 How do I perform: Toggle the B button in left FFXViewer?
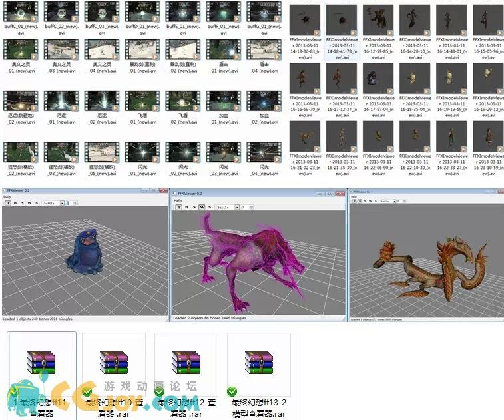[x=15, y=203]
